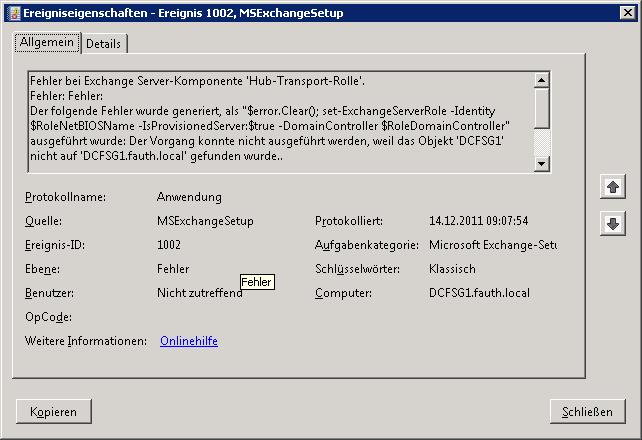Click the description scrollbar thumb
This screenshot has width=642, height=440.
point(541,108)
